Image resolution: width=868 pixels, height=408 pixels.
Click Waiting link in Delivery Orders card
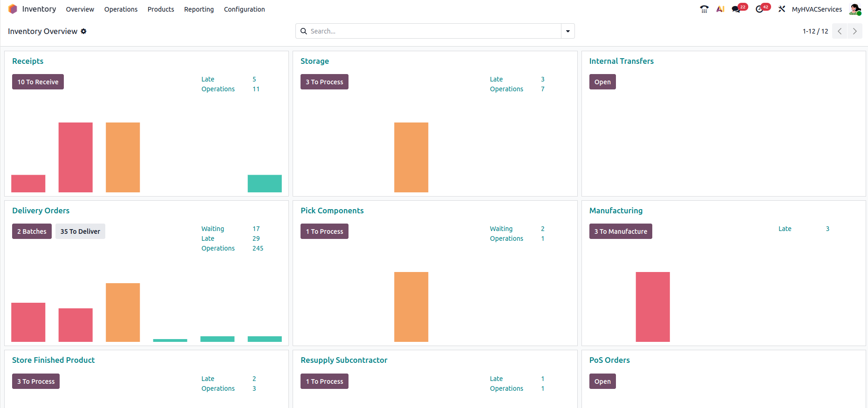tap(213, 229)
